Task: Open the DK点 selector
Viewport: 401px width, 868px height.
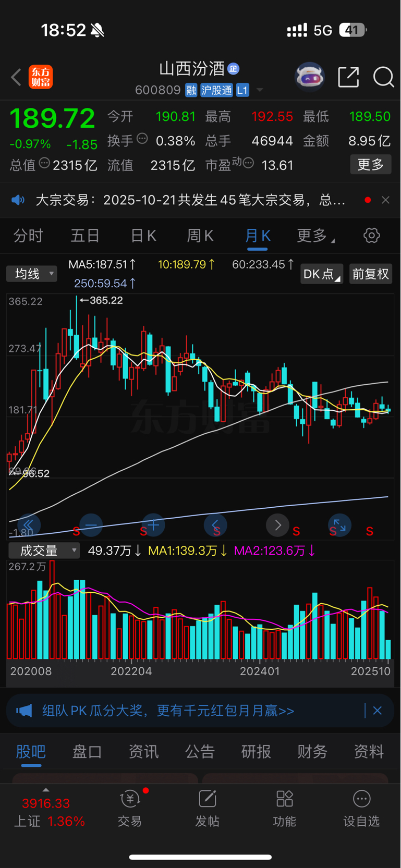Action: tap(322, 274)
